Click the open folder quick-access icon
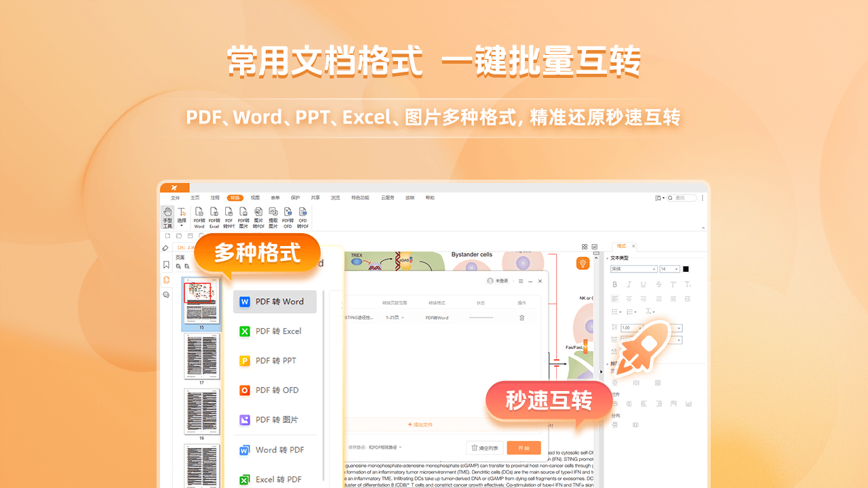This screenshot has width=868, height=488. 179,236
